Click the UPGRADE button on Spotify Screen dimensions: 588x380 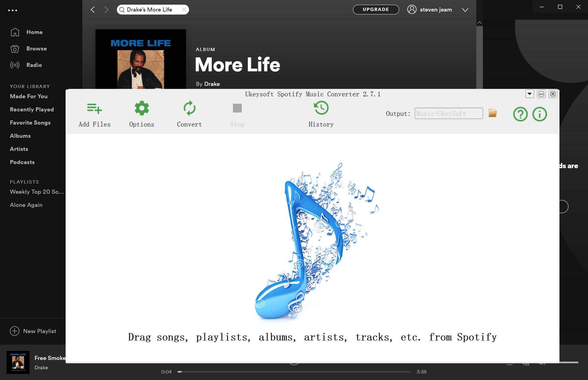[x=376, y=9]
